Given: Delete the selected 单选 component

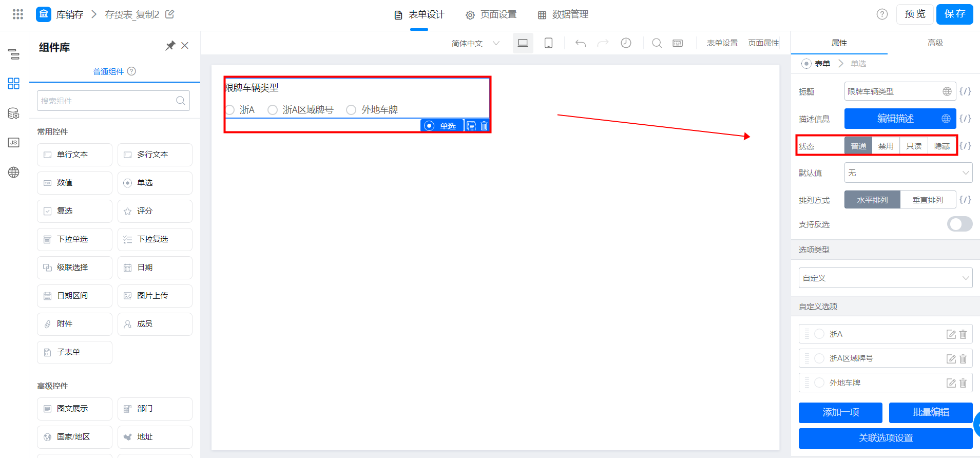Looking at the screenshot, I should tap(484, 126).
